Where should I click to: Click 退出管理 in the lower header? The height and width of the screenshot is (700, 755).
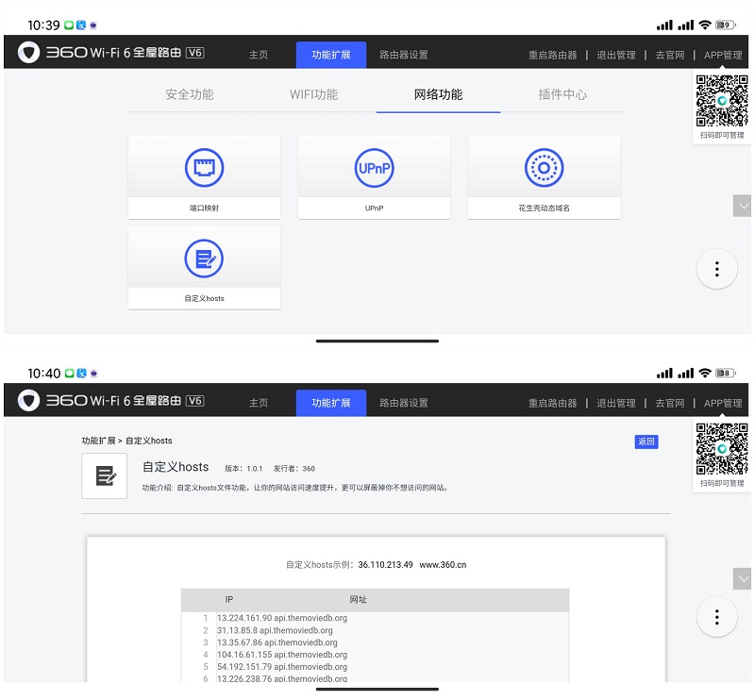[616, 403]
